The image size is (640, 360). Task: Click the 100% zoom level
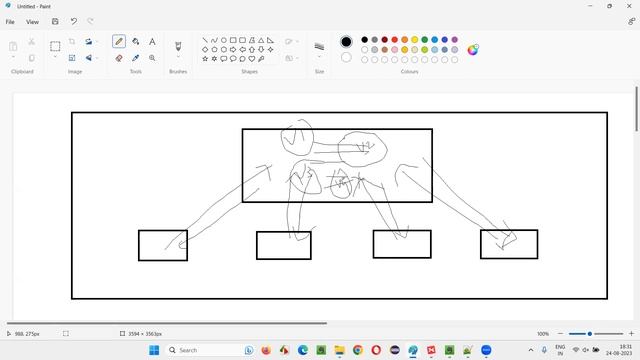pos(543,334)
